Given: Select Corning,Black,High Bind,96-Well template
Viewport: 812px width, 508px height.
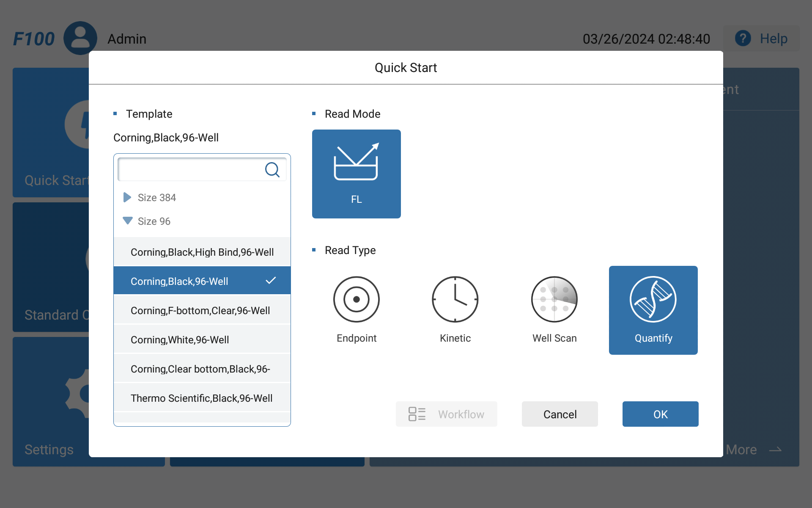Looking at the screenshot, I should click(x=202, y=252).
